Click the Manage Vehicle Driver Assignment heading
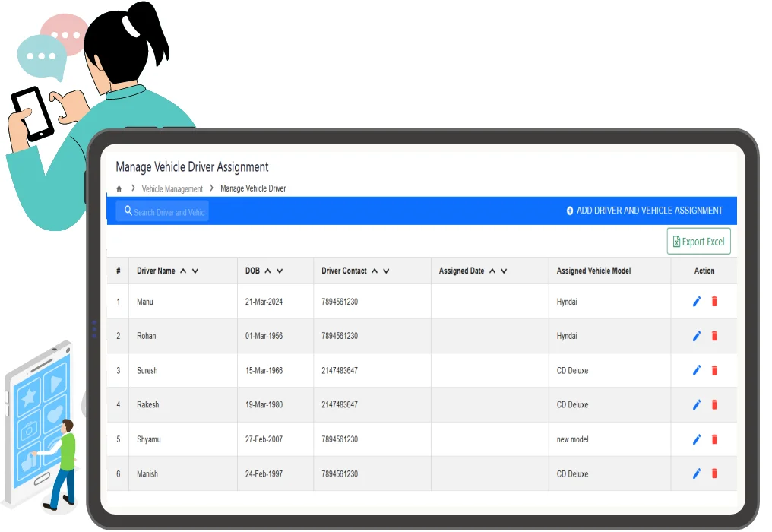 point(192,167)
